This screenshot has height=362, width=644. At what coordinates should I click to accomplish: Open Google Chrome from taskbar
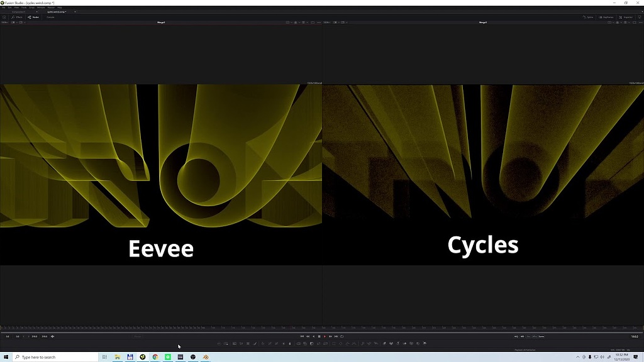(x=155, y=357)
